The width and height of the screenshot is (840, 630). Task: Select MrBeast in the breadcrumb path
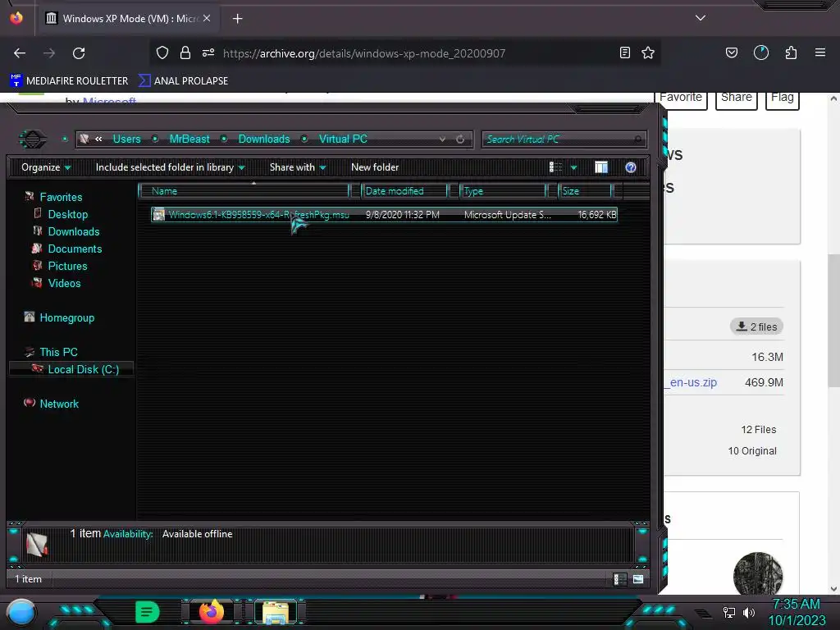coord(189,139)
